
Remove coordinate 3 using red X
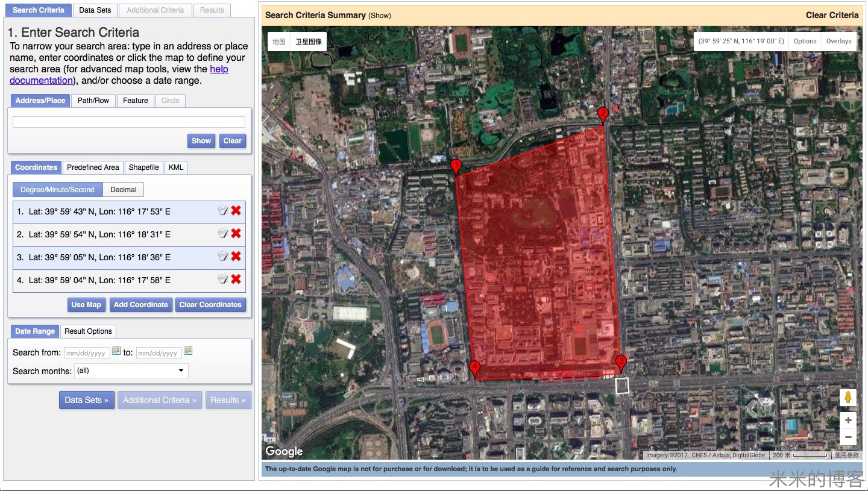click(x=236, y=257)
